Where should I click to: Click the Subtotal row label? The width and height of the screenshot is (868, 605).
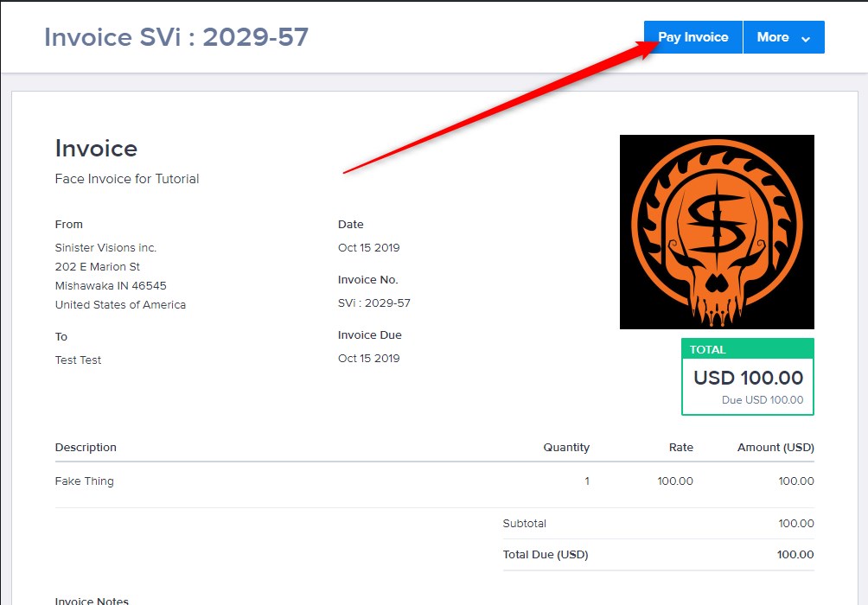524,524
